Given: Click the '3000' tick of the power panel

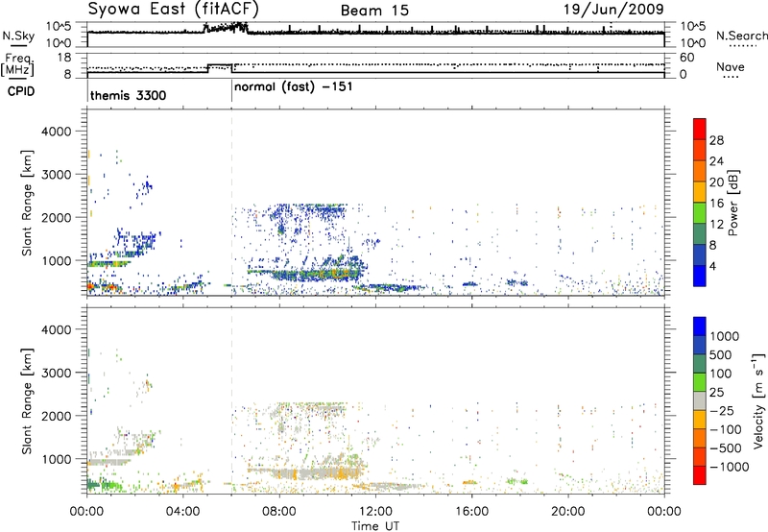Looking at the screenshot, I should click(x=56, y=175).
